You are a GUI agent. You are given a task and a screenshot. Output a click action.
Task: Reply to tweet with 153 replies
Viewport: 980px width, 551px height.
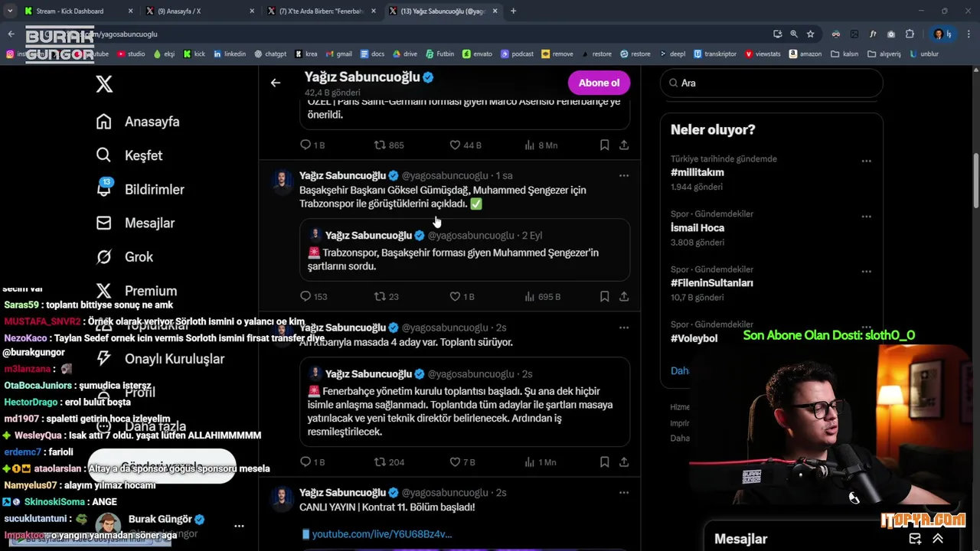[314, 296]
